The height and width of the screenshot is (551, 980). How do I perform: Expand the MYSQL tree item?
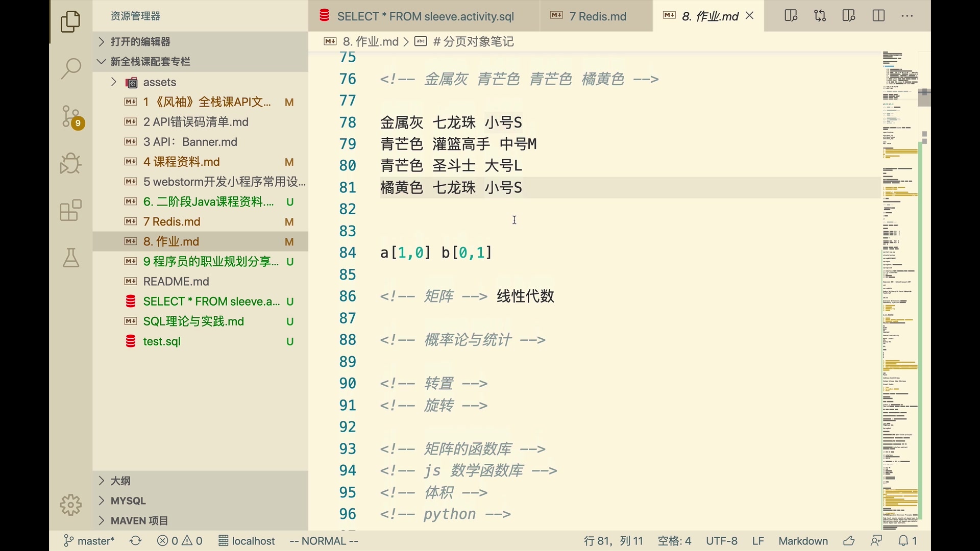coord(101,500)
